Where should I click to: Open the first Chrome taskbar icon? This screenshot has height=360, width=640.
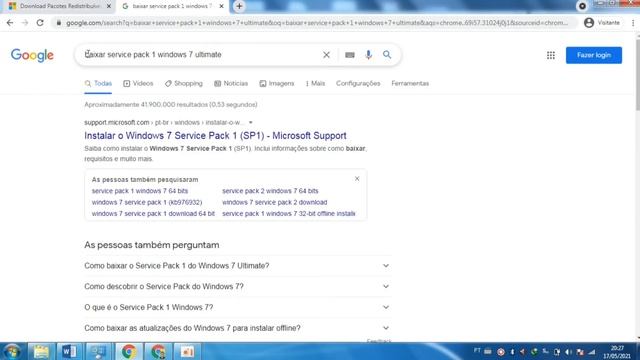click(129, 351)
